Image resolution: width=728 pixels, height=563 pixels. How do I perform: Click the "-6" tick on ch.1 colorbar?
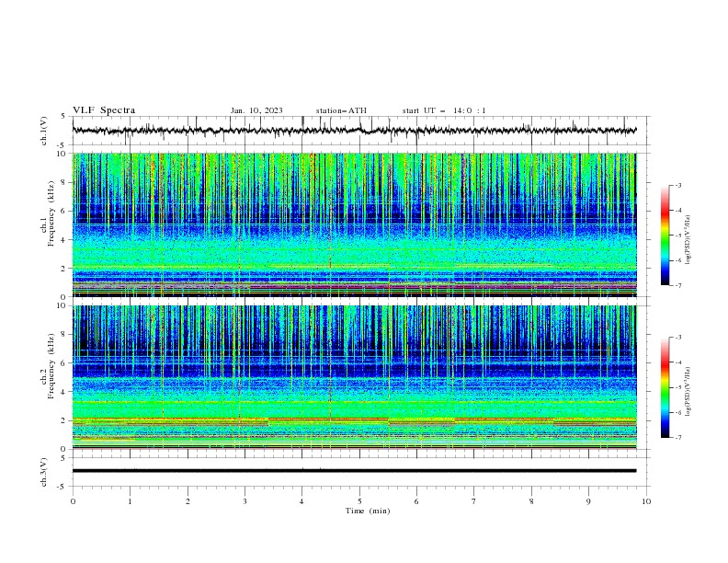pyautogui.click(x=678, y=260)
